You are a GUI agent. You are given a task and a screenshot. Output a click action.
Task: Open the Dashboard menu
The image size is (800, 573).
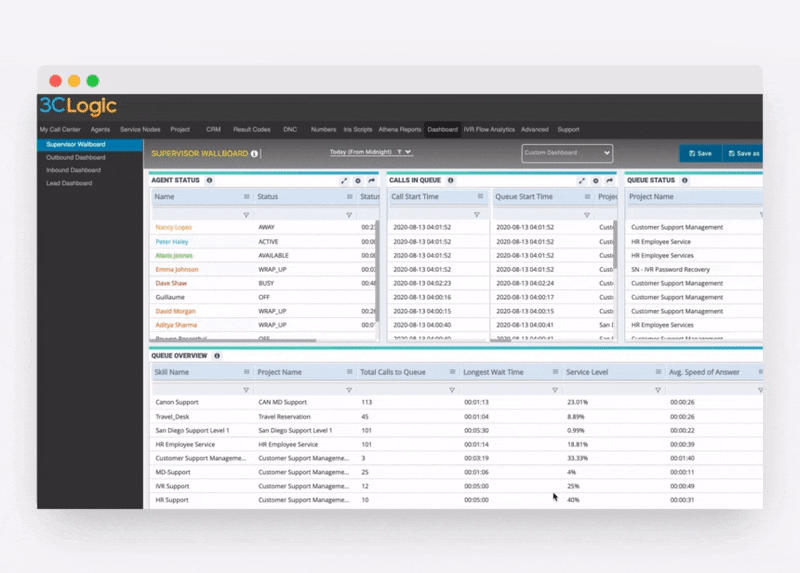coord(442,130)
